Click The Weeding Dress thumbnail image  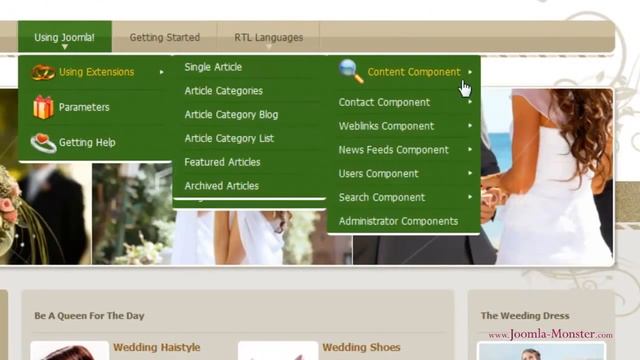point(542,351)
